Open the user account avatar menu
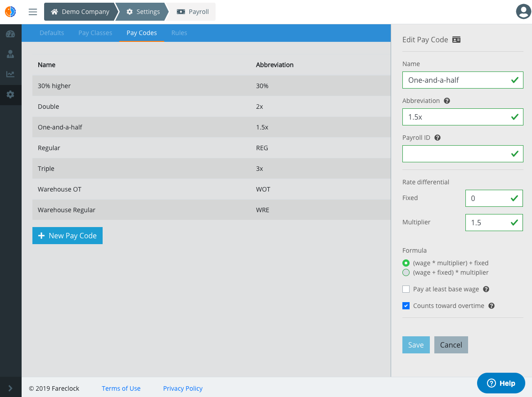The image size is (532, 397). click(x=523, y=12)
